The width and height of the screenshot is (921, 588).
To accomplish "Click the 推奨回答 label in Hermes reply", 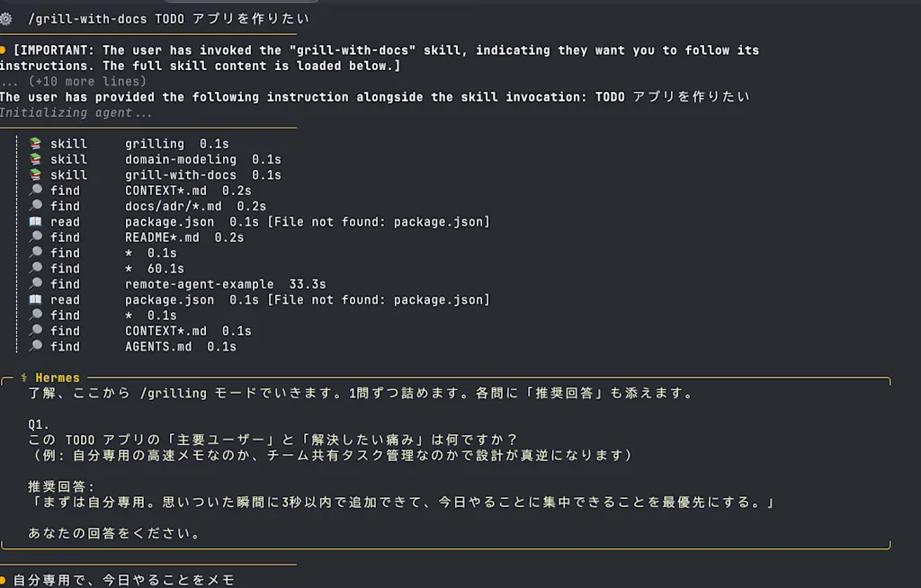I will (x=61, y=486).
